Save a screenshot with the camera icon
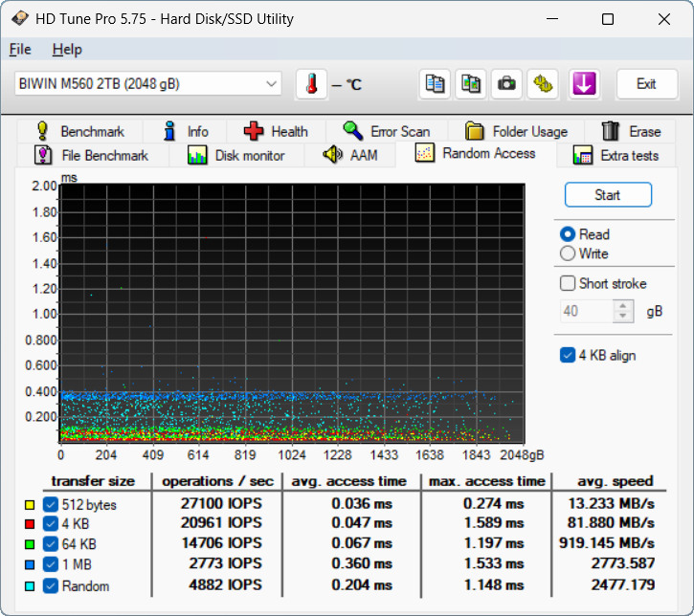Screen dimensions: 694x616 pyautogui.click(x=506, y=83)
